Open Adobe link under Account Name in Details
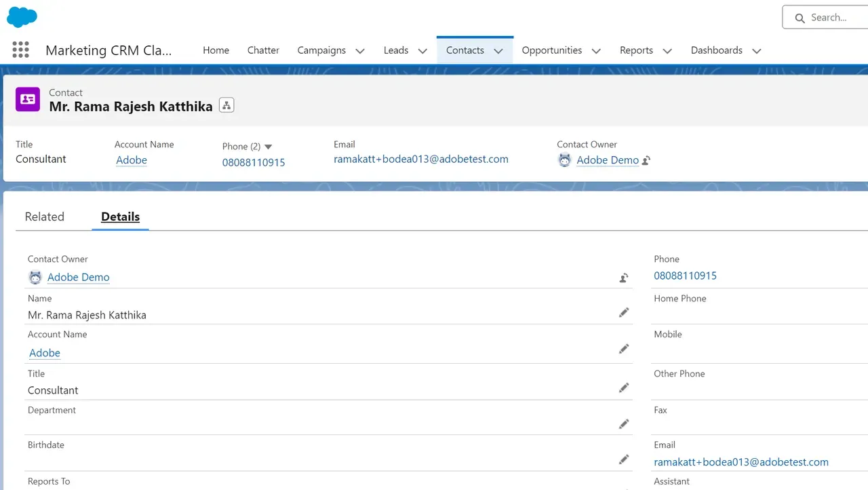868x490 pixels. 45,353
